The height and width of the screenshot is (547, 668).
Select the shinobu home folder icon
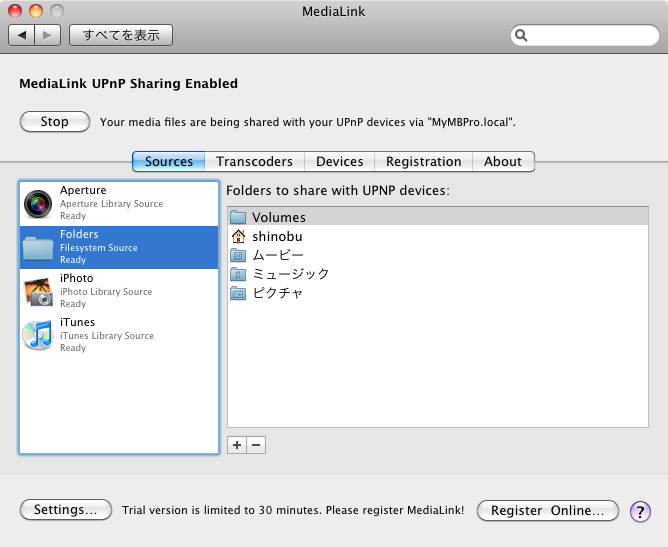(238, 237)
